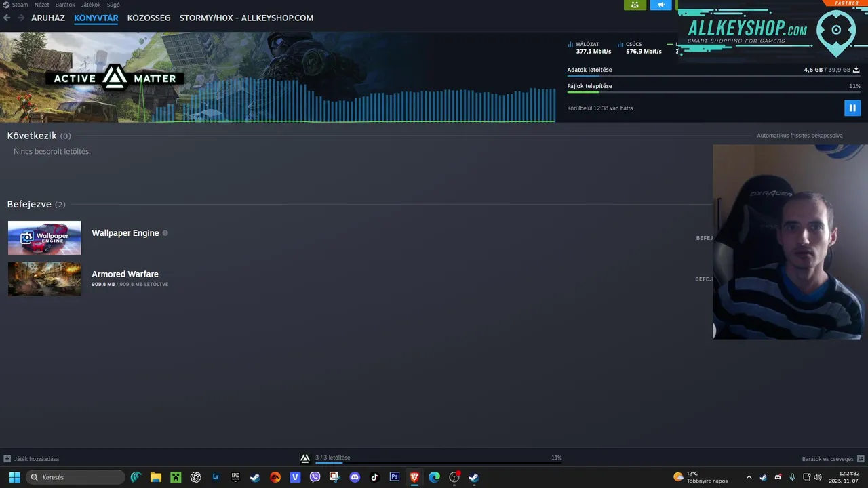Click the 909,8 MB LETÖLTVE text
The width and height of the screenshot is (868, 488).
pos(130,285)
